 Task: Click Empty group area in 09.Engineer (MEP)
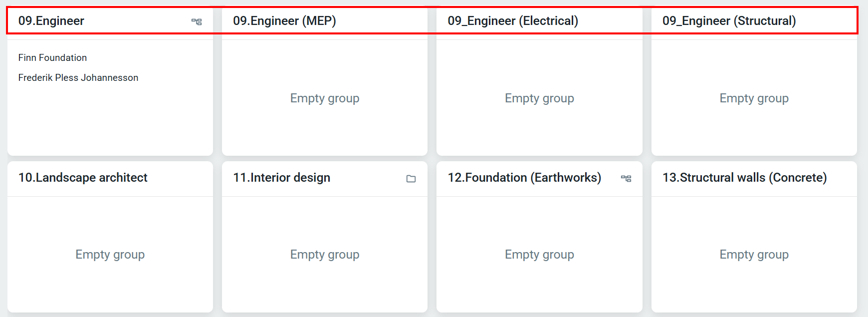coord(325,98)
